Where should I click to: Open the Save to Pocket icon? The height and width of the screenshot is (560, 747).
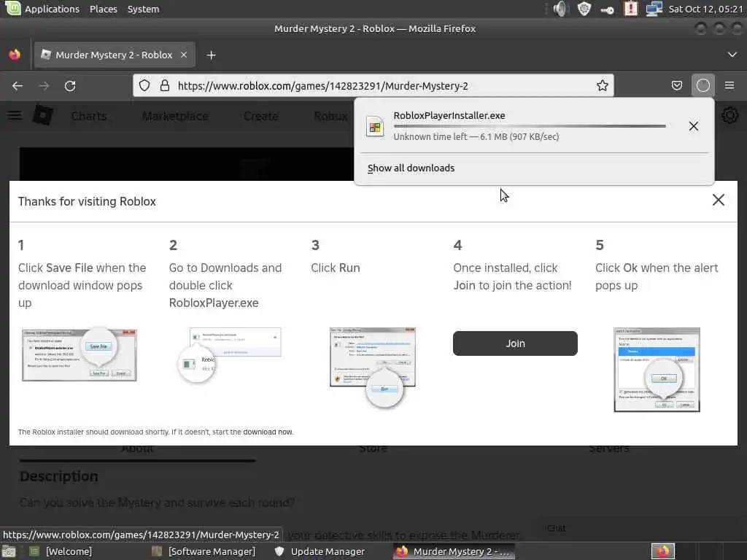tap(676, 86)
